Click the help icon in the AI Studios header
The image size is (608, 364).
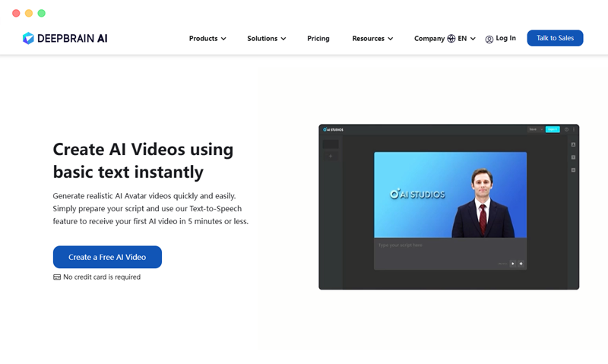coord(566,129)
